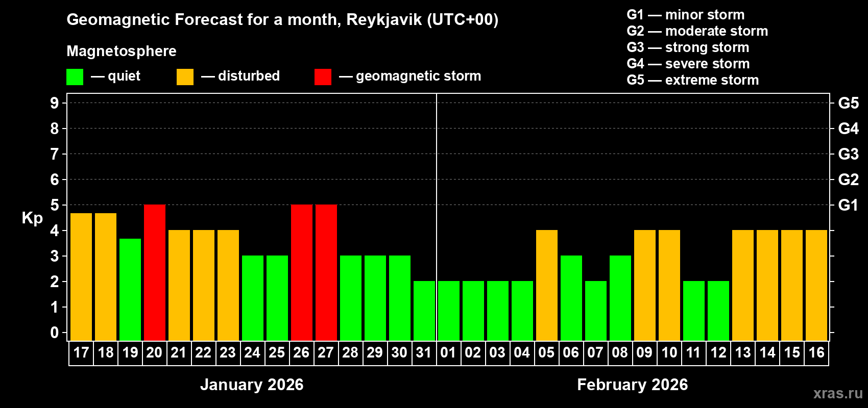Click the orange disturbed legend swatch
868x408 pixels.
(185, 77)
